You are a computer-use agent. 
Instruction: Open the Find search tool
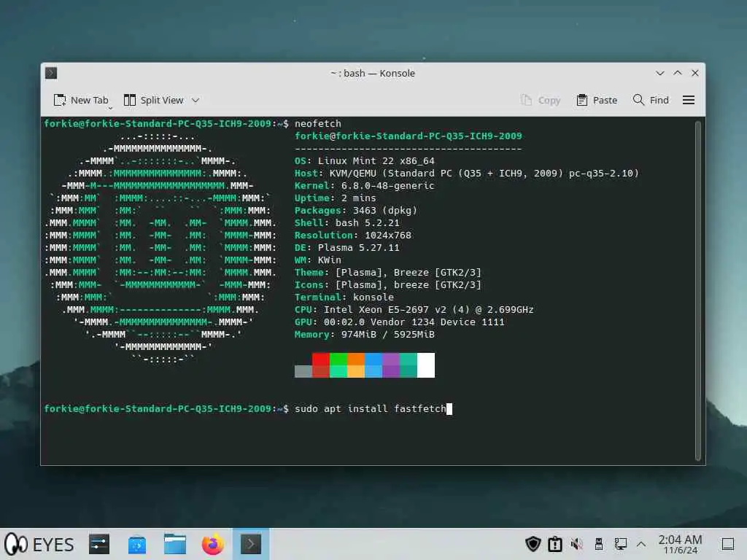[651, 100]
